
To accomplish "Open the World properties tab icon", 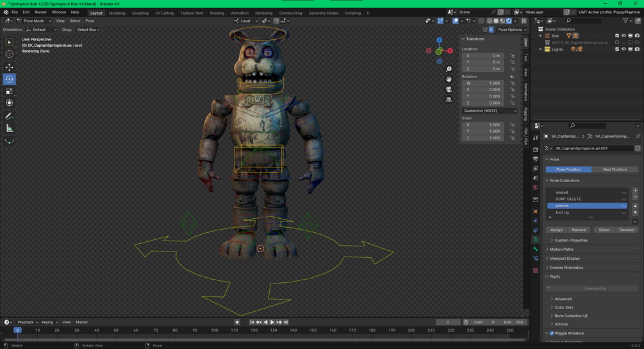I will pyautogui.click(x=536, y=187).
